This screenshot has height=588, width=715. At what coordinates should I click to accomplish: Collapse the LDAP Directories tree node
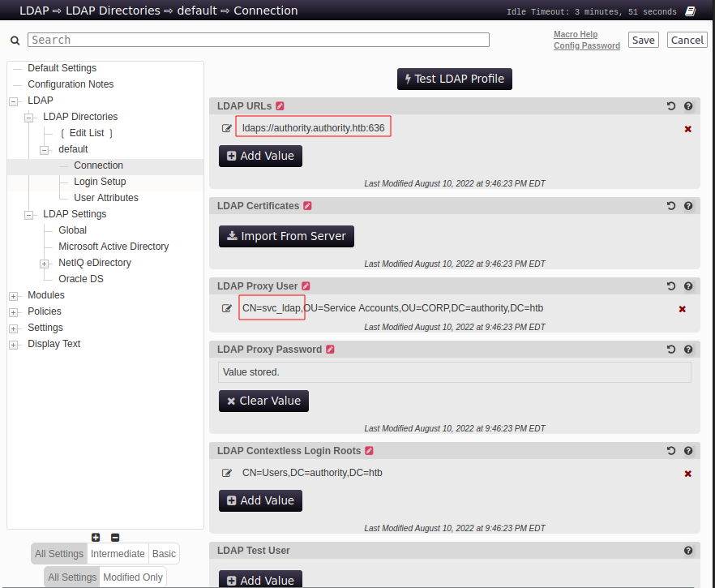tap(28, 118)
